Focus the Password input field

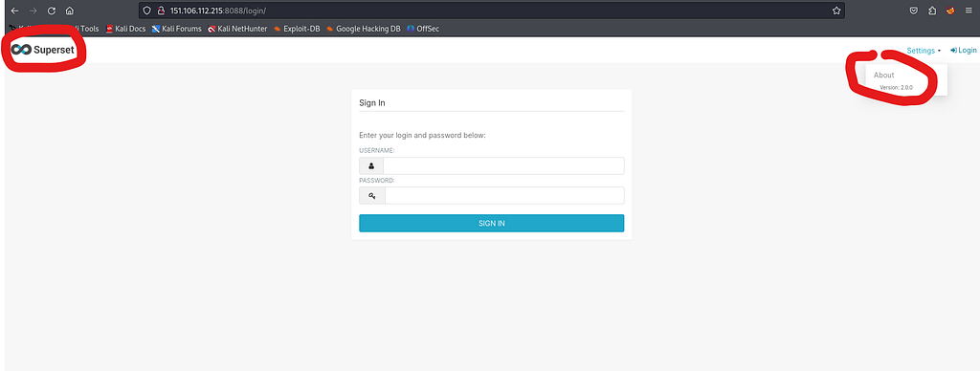504,195
